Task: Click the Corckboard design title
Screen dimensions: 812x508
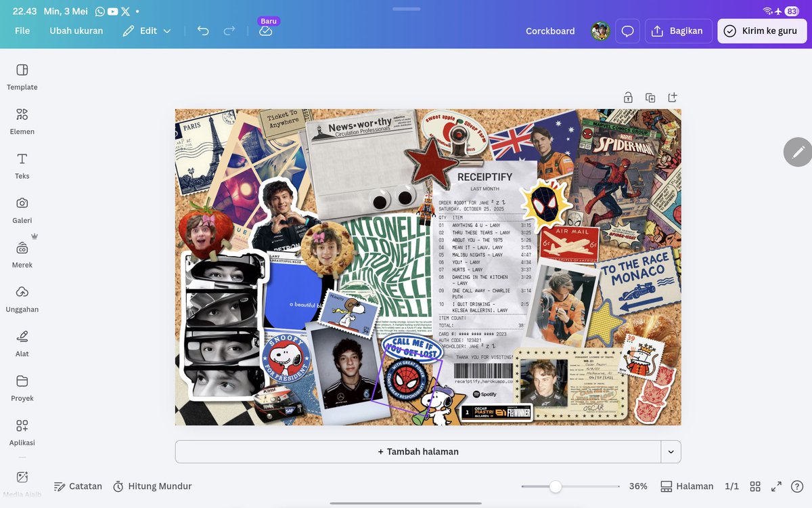Action: click(550, 31)
